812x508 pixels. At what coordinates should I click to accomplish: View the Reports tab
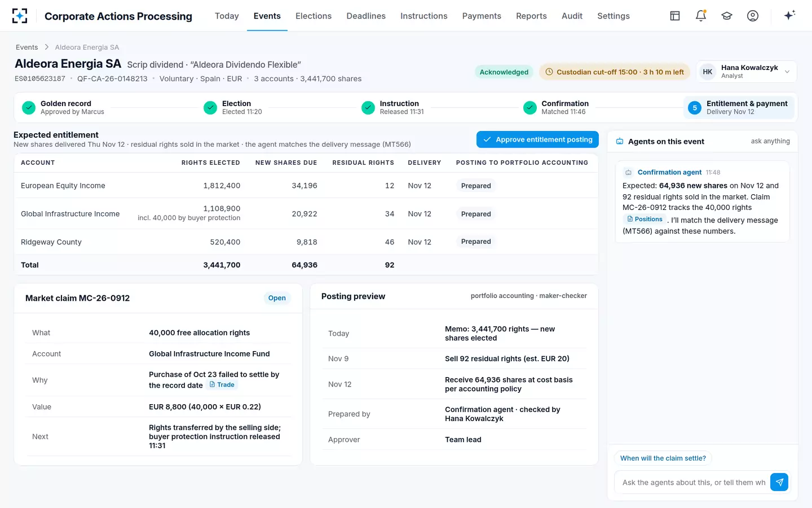click(x=531, y=16)
